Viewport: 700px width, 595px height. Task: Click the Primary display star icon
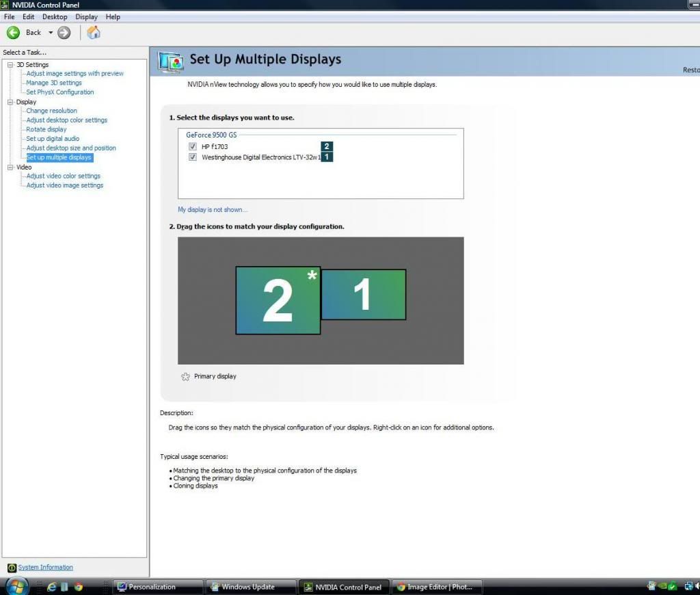pyautogui.click(x=185, y=377)
